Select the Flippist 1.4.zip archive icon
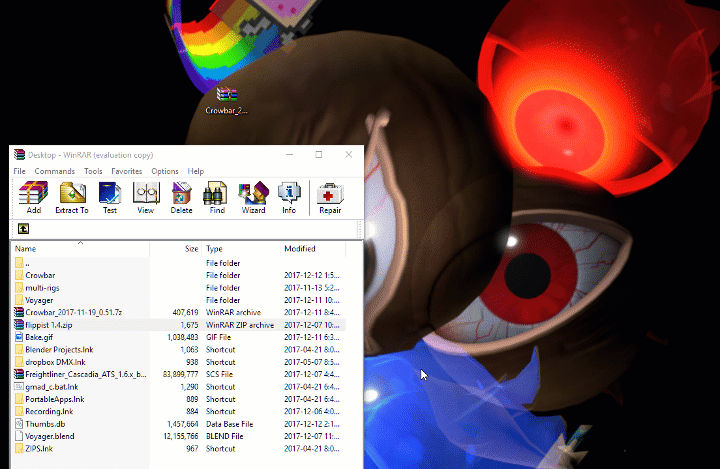The width and height of the screenshot is (720, 469). point(19,325)
